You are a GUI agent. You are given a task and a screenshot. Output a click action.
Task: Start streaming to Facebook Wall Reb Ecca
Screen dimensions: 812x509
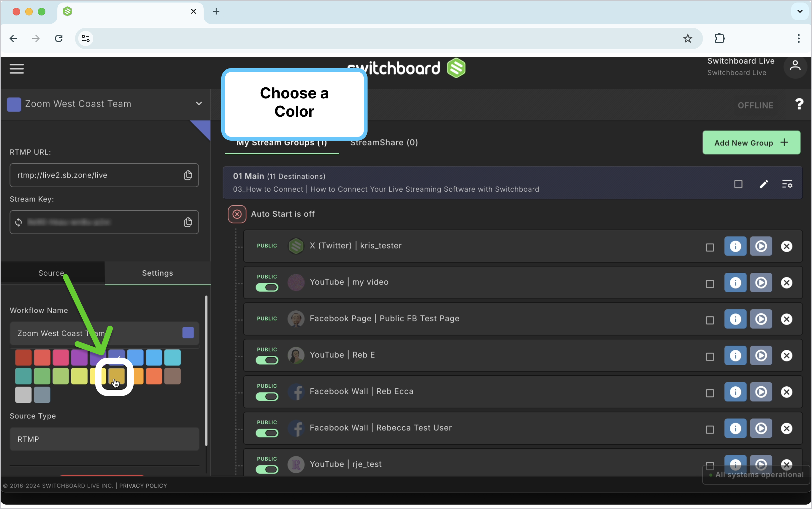[x=761, y=392]
